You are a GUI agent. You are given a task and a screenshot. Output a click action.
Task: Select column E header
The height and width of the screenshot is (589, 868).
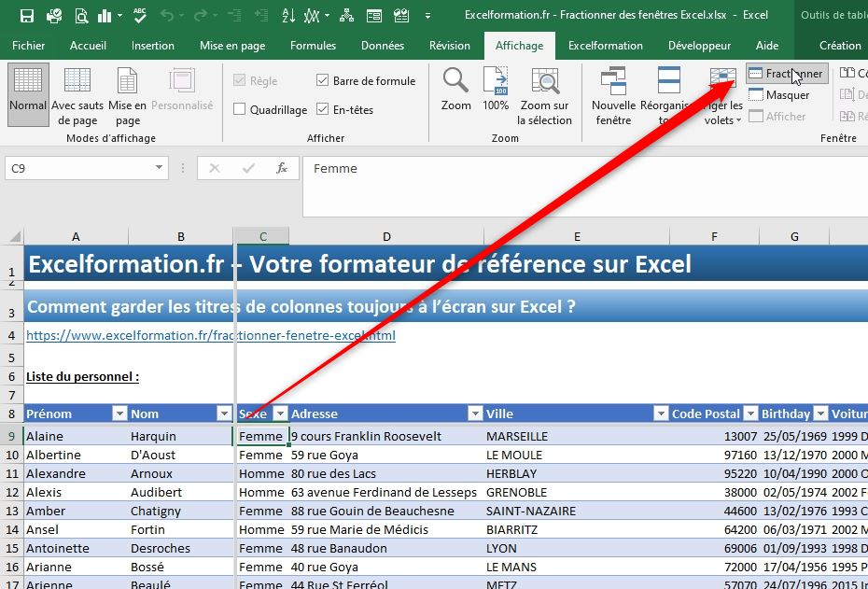tap(577, 237)
